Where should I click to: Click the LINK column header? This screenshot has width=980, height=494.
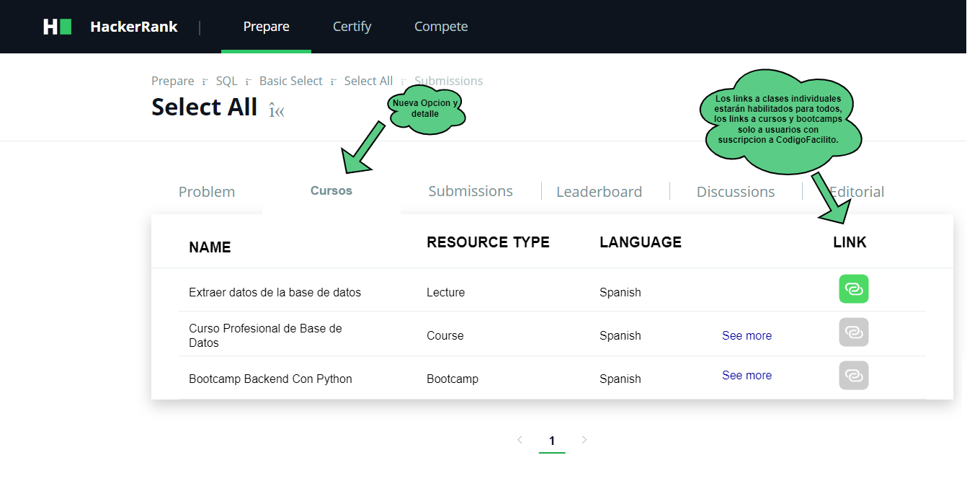[850, 242]
